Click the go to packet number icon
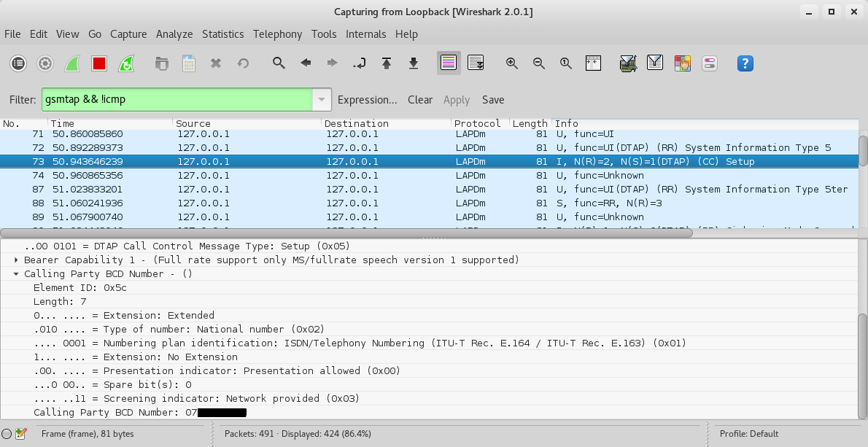Viewport: 868px width, 447px height. coord(360,63)
